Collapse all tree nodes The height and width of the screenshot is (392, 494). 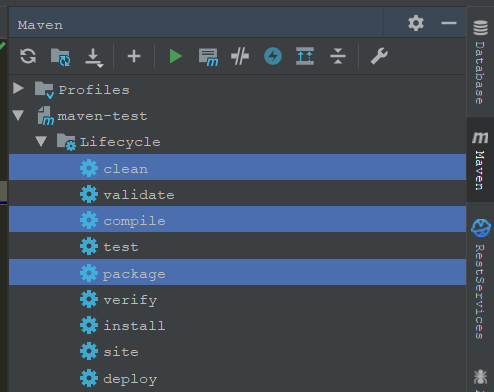338,56
